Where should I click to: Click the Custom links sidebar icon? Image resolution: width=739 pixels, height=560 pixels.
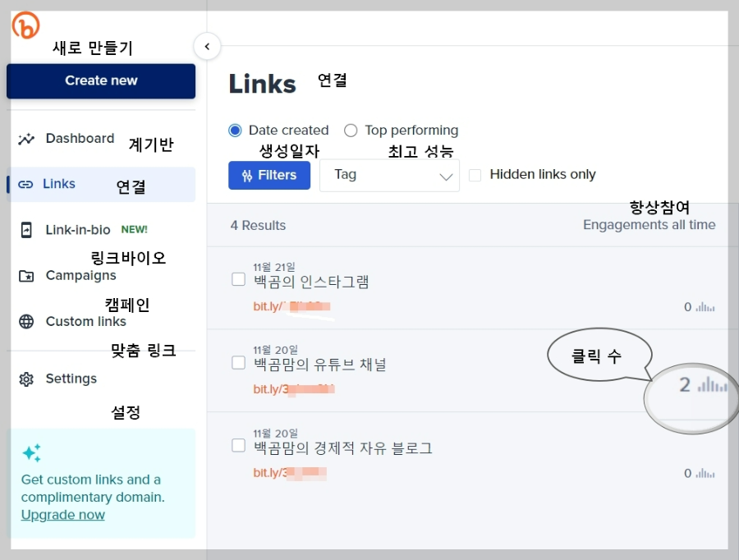25,321
